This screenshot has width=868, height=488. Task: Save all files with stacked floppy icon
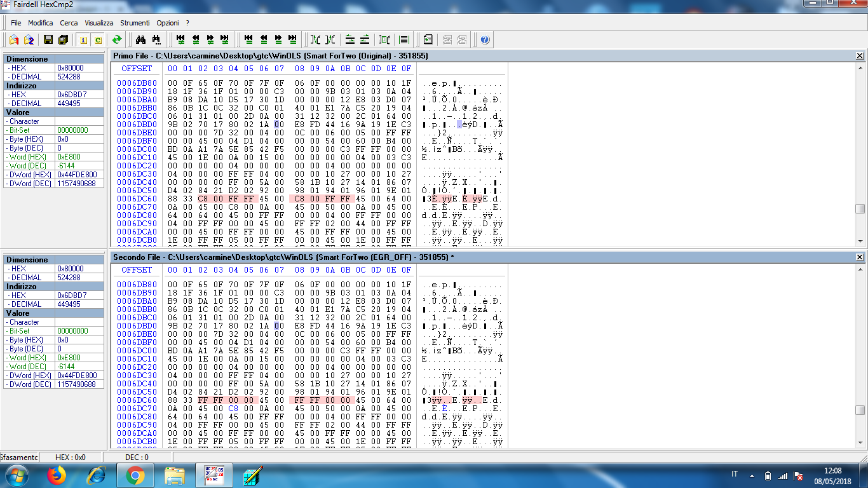pos(63,40)
